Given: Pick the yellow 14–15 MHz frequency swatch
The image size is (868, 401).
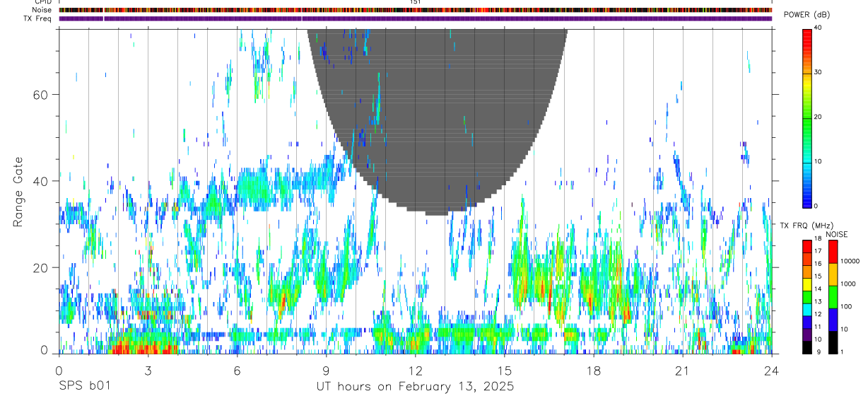Looking at the screenshot, I should click(807, 284).
